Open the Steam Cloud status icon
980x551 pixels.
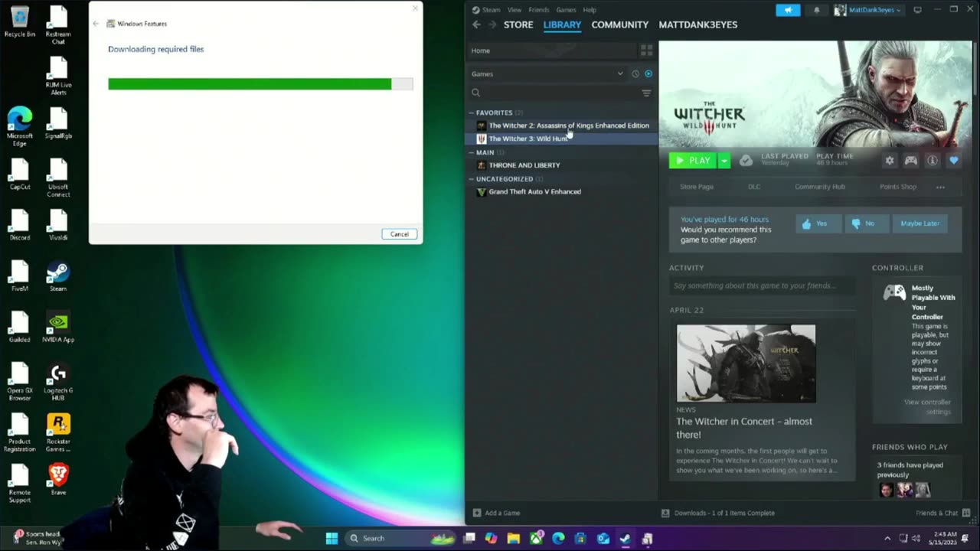tap(746, 161)
